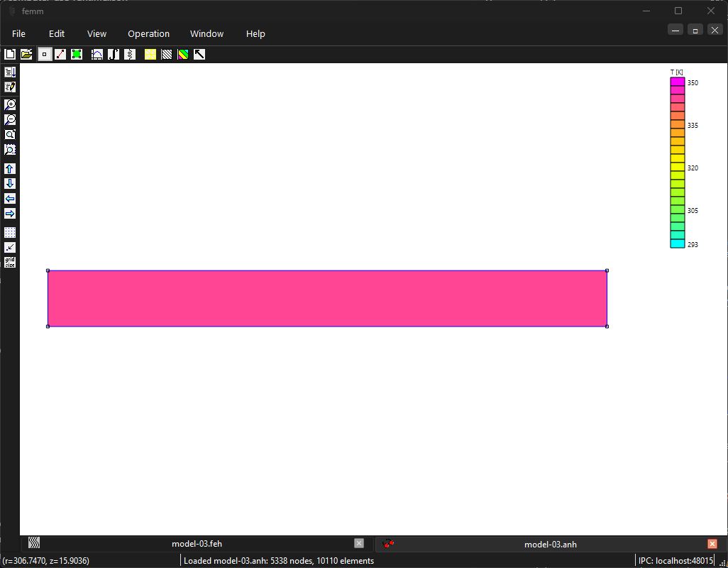Toggle the dotted grid display
The width and height of the screenshot is (728, 568).
[x=10, y=232]
